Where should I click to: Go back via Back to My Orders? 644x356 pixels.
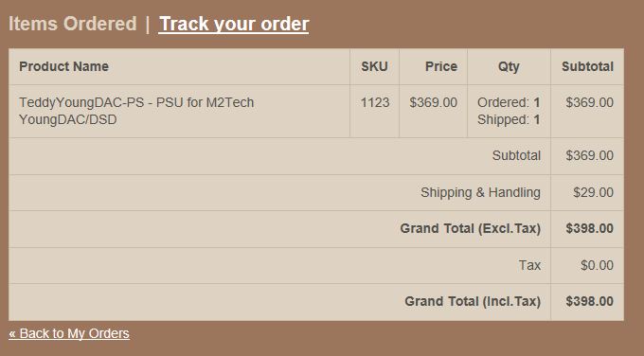click(x=69, y=333)
